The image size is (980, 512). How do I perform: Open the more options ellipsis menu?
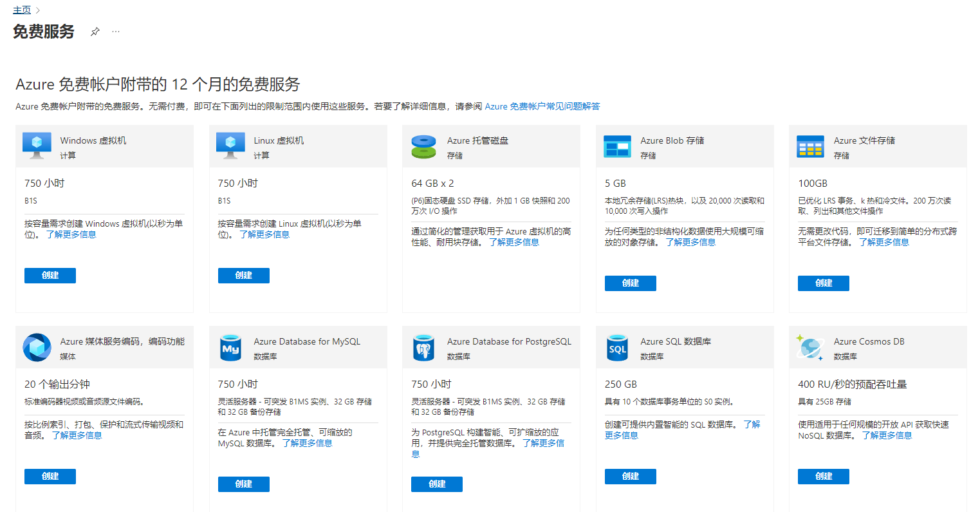pyautogui.click(x=116, y=32)
